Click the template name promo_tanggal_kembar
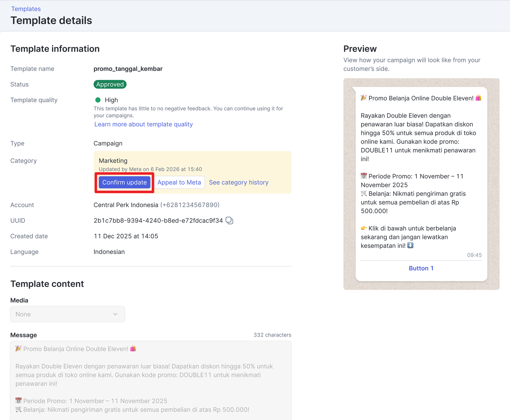 pos(128,69)
